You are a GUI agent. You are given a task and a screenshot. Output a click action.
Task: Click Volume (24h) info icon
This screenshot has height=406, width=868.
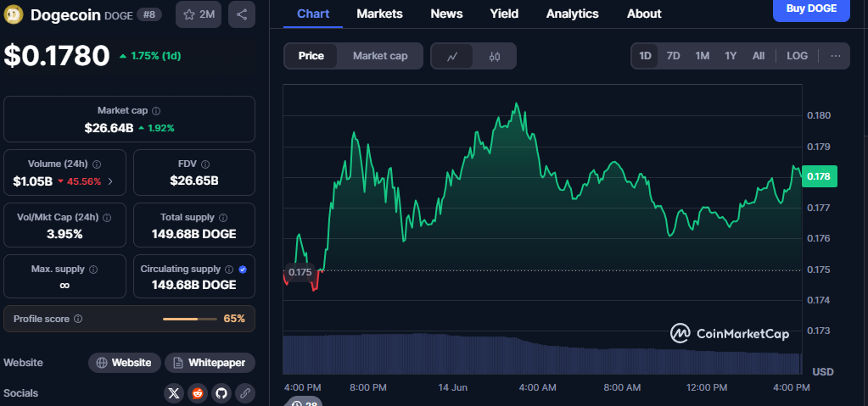[97, 164]
